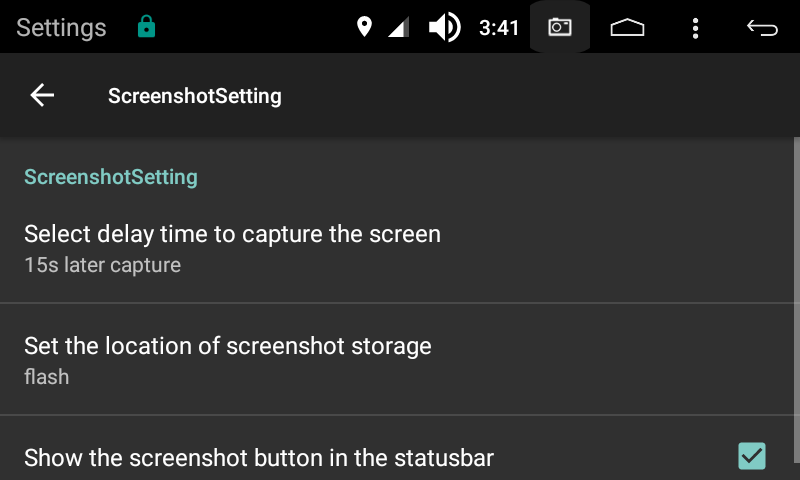
Task: Tap the Settings title in statusbar
Action: [61, 28]
